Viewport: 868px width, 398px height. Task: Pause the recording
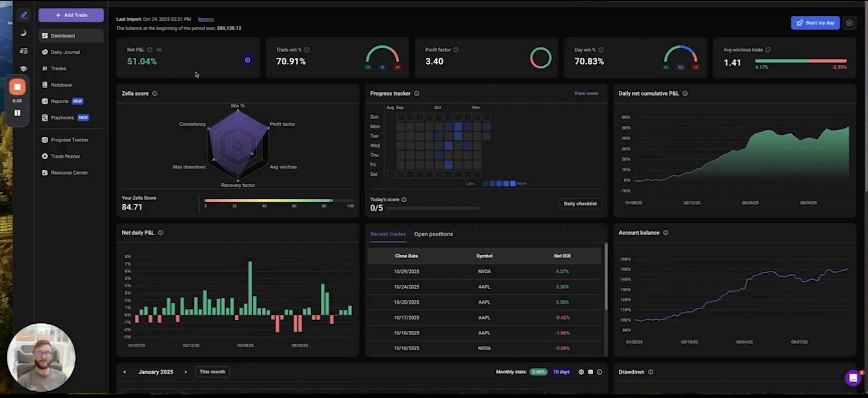tap(17, 113)
